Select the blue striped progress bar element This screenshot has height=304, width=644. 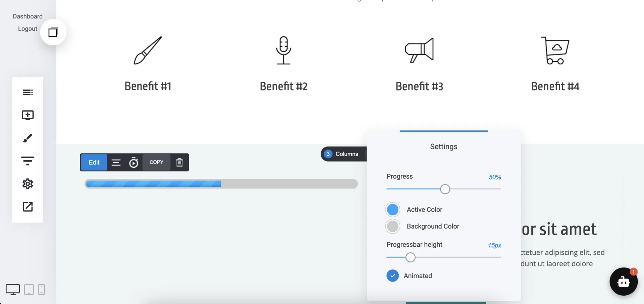(x=221, y=184)
